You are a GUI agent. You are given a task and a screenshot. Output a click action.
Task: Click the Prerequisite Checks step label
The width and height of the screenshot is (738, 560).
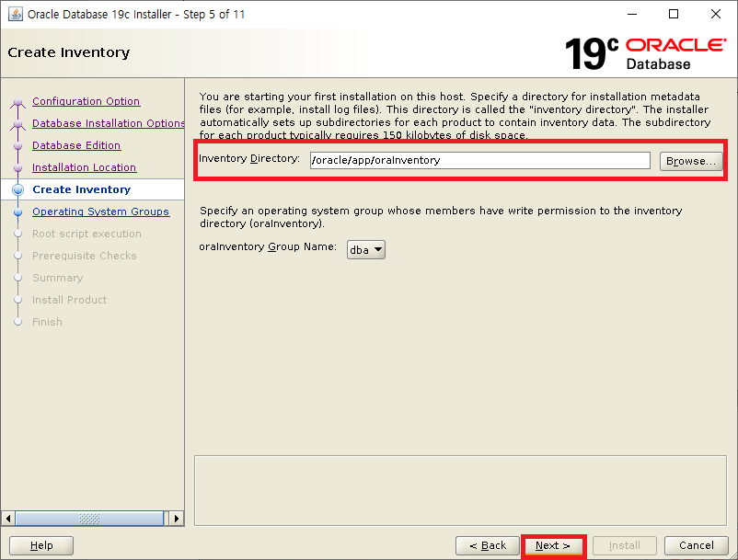click(x=85, y=256)
